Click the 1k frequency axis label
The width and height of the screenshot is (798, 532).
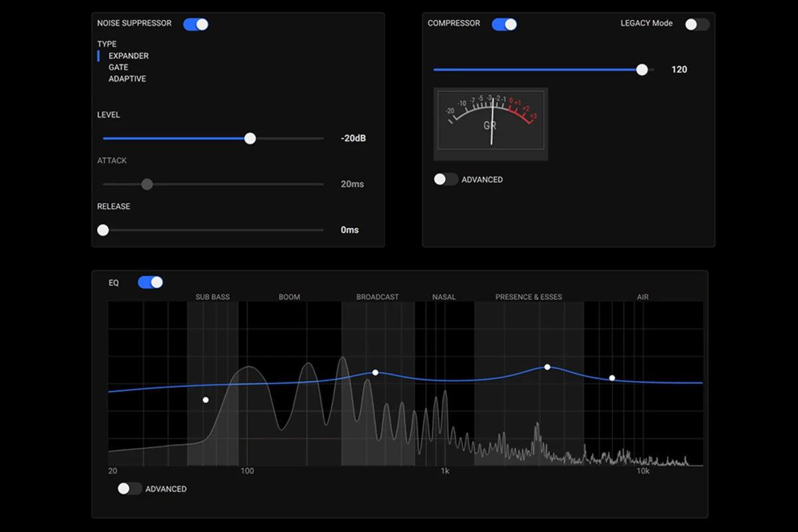[445, 471]
